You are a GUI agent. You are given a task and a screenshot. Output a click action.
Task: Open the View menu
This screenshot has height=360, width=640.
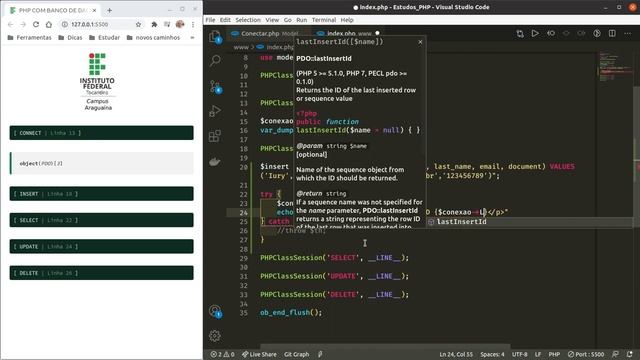tap(272, 20)
